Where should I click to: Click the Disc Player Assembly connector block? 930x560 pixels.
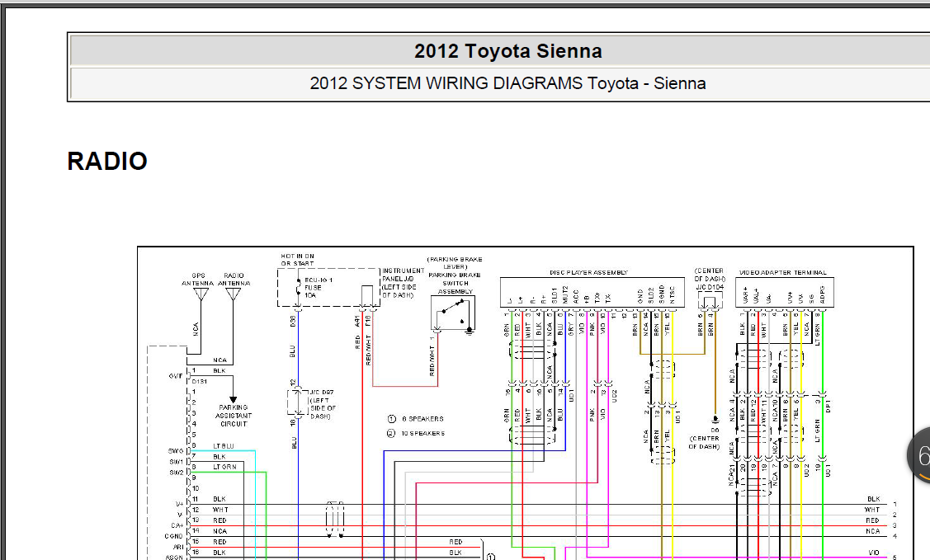(592, 292)
